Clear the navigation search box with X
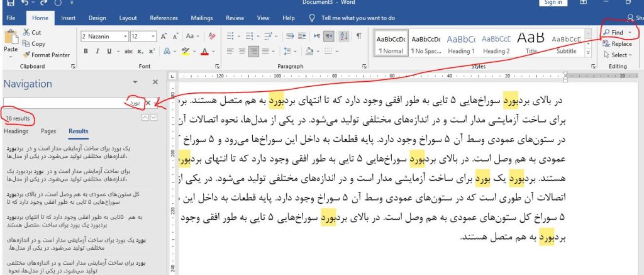The width and height of the screenshot is (644, 275). point(148,102)
